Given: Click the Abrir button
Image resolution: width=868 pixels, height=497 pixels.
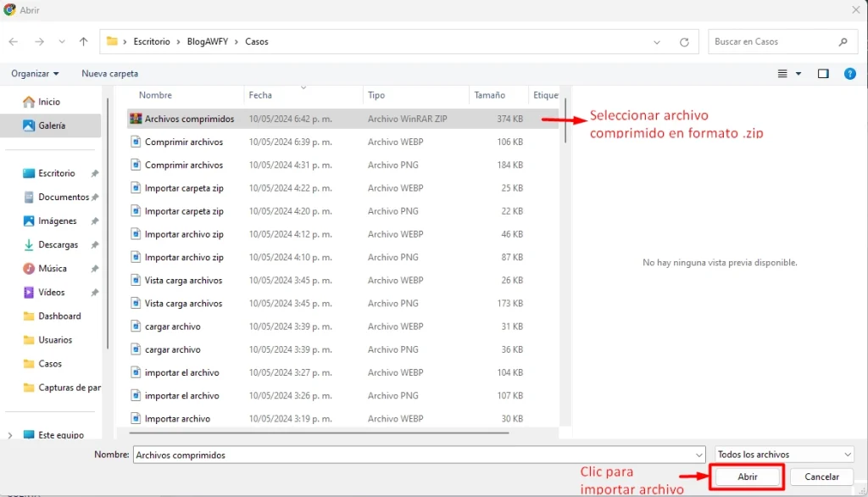Looking at the screenshot, I should pos(748,477).
